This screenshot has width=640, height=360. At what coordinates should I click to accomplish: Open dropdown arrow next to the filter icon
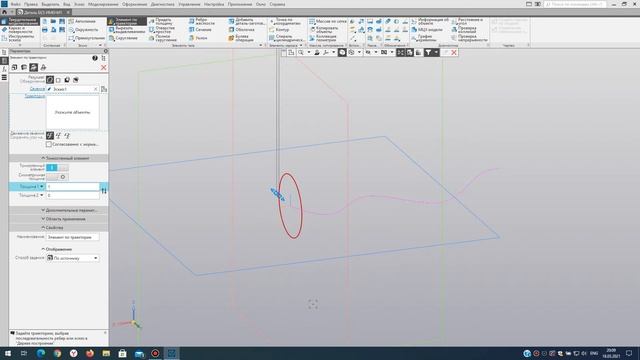[x=436, y=52]
